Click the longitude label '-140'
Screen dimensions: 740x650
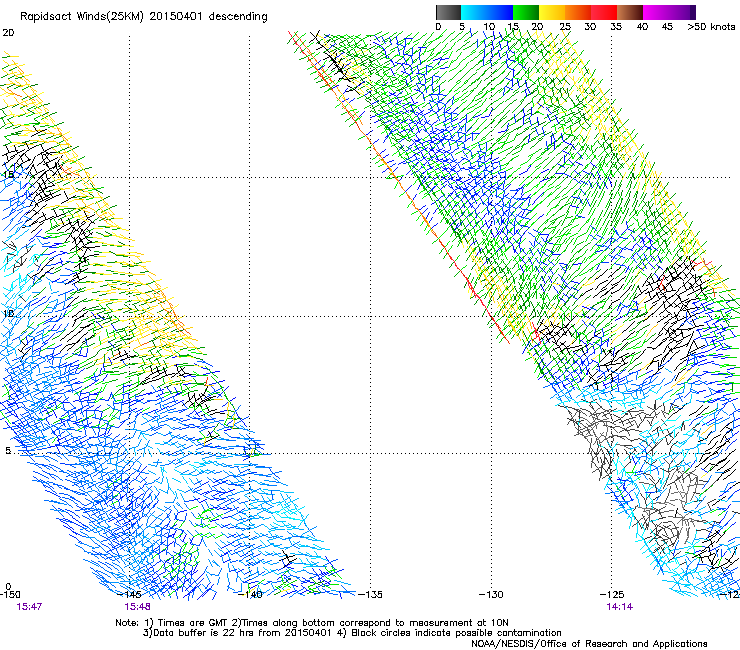point(250,595)
